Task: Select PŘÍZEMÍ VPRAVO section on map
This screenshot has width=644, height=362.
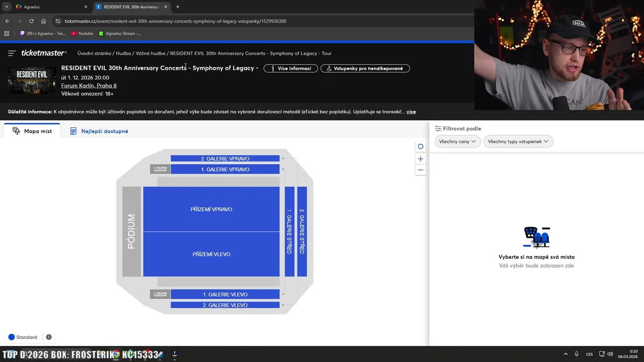Action: (x=211, y=209)
